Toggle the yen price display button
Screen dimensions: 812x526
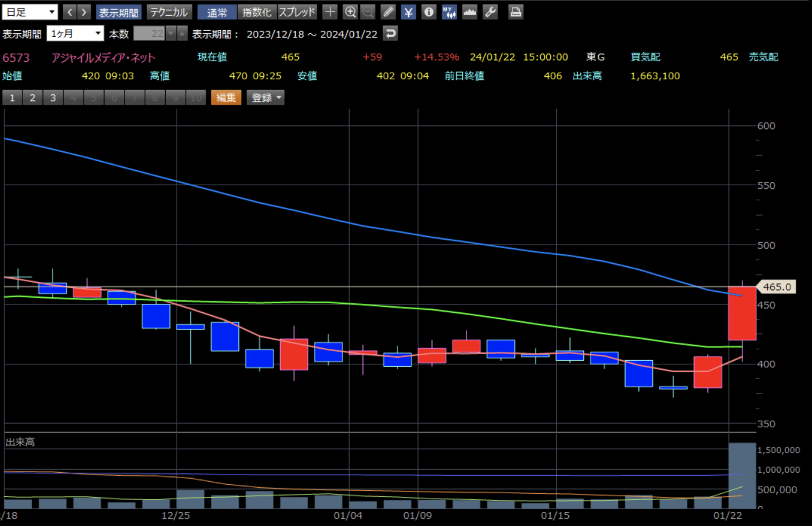(x=408, y=12)
